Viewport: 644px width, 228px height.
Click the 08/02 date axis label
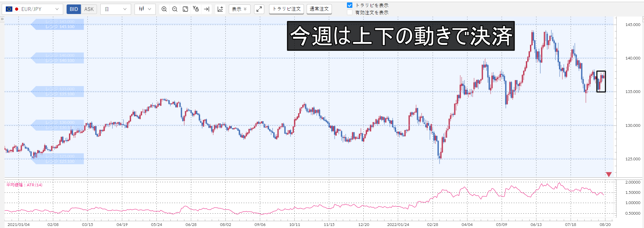pos(225,225)
